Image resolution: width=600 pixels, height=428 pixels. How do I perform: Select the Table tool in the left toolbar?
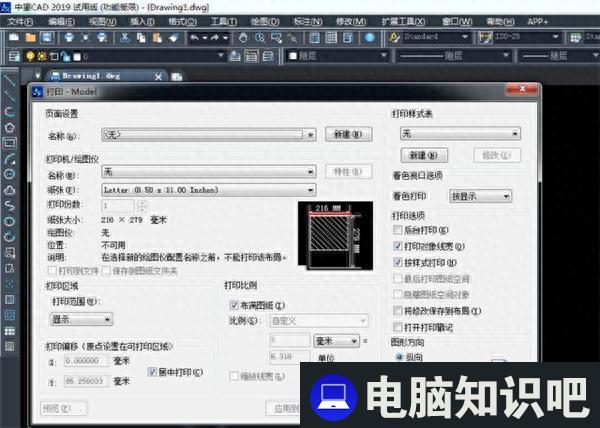9,331
